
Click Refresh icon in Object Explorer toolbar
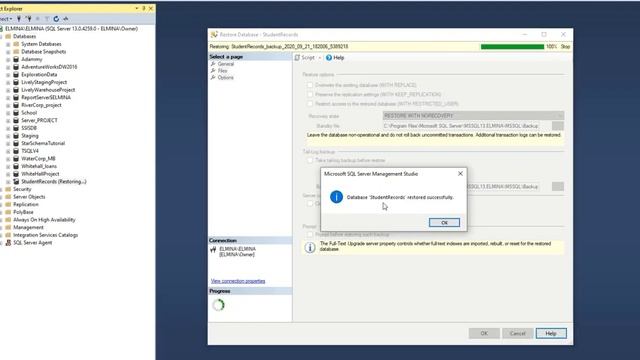56,18
